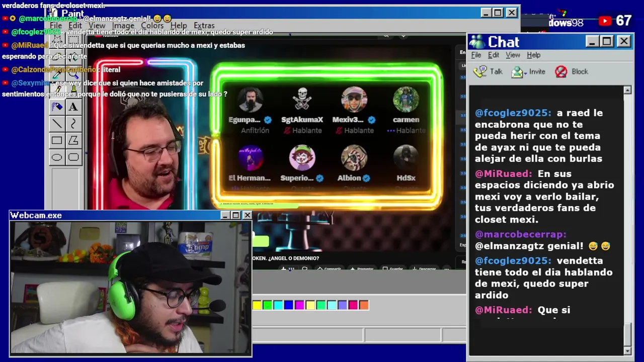Open the Edit menu in Paint
This screenshot has height=362, width=644.
click(x=75, y=25)
